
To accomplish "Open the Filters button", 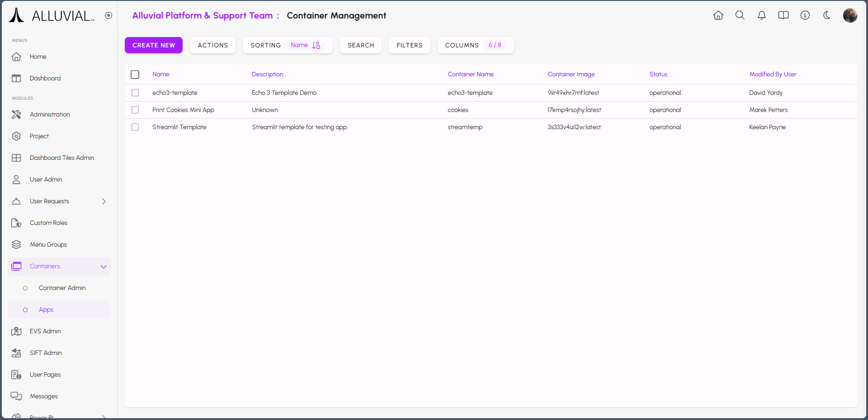I will [409, 45].
